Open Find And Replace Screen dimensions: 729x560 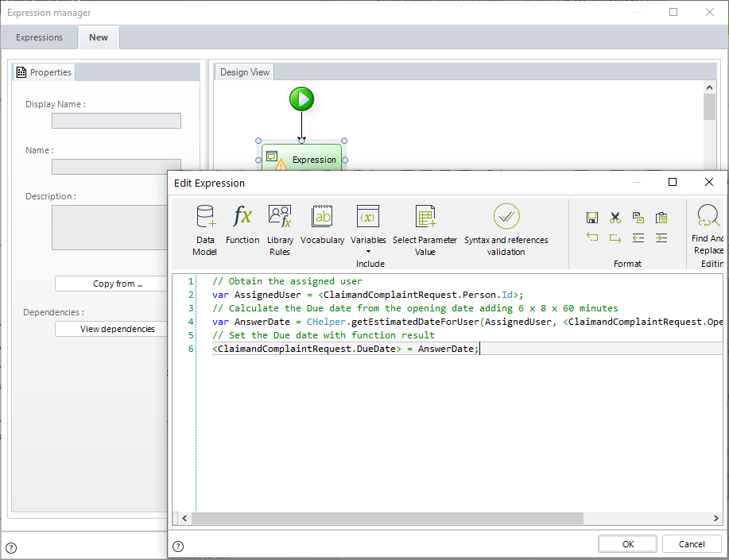pyautogui.click(x=708, y=230)
